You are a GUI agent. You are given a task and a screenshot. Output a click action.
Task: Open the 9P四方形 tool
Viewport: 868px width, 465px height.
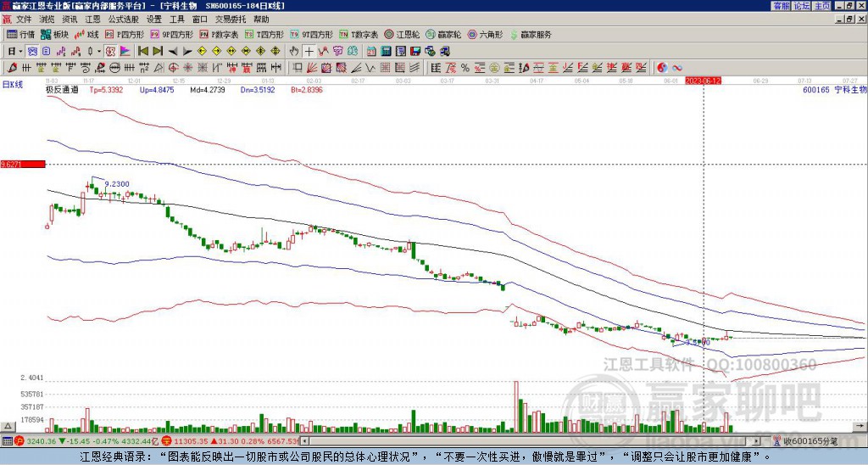pos(171,34)
